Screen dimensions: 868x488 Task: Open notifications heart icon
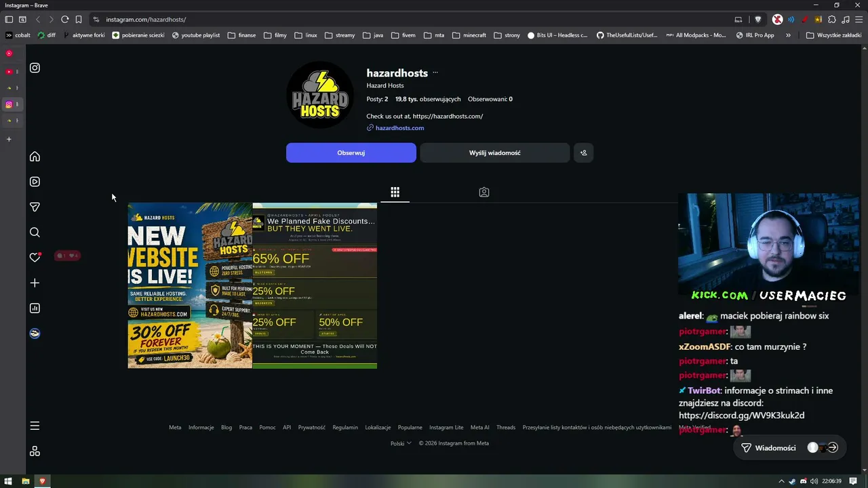(35, 258)
